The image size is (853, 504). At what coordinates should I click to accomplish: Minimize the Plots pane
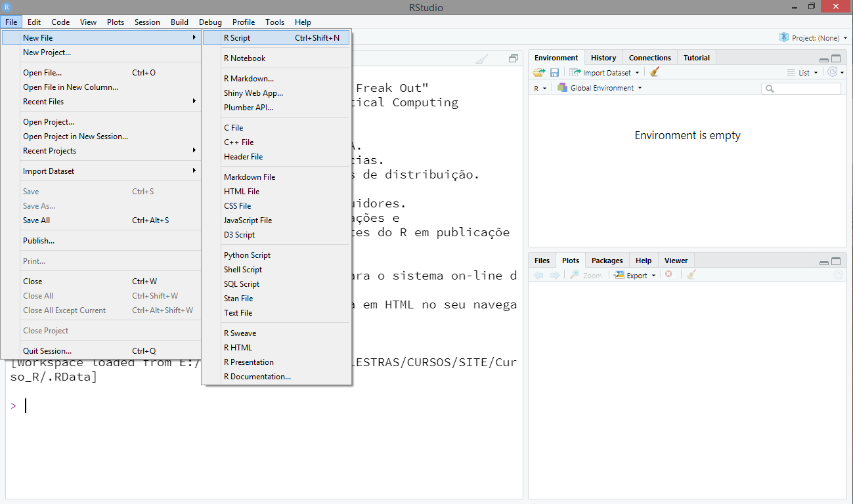coord(823,261)
